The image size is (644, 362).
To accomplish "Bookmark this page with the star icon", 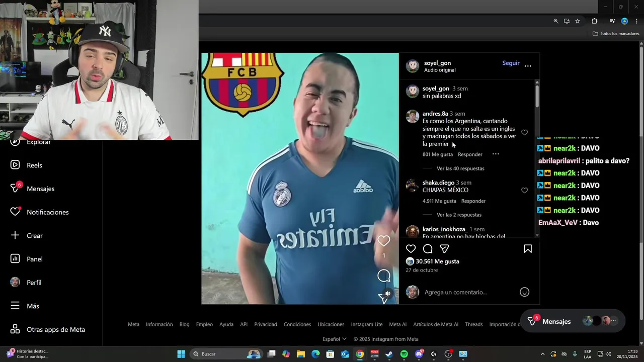I will [578, 21].
